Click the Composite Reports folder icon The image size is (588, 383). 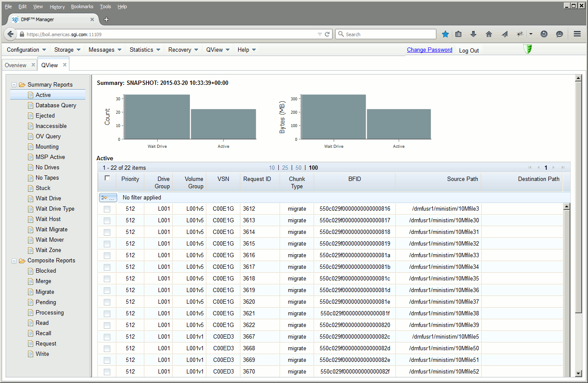click(x=22, y=260)
